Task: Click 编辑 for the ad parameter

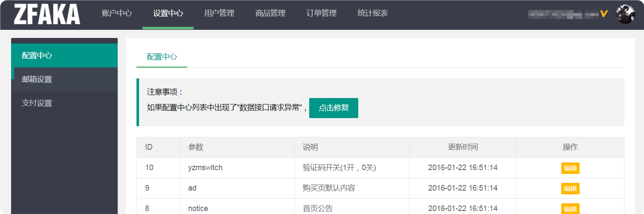Action: point(570,188)
